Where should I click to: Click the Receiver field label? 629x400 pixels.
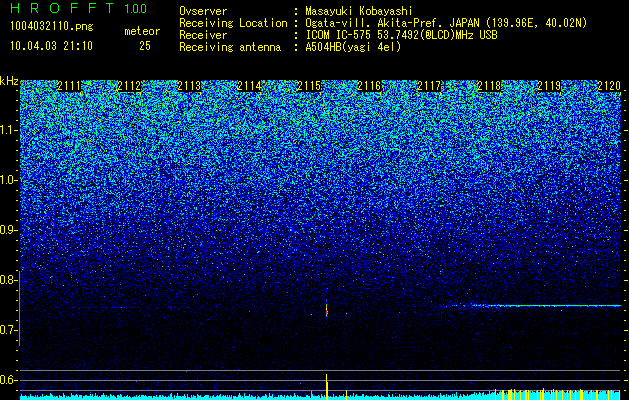(203, 35)
